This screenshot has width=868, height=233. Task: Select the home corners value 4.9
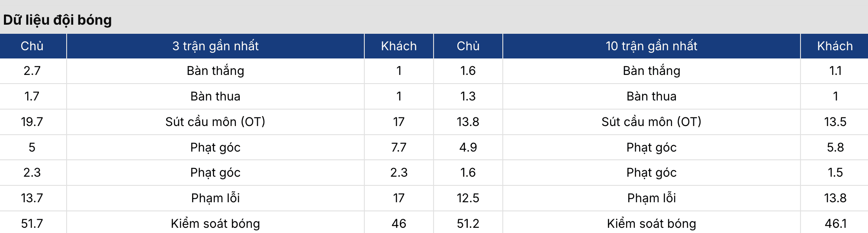pos(468,147)
